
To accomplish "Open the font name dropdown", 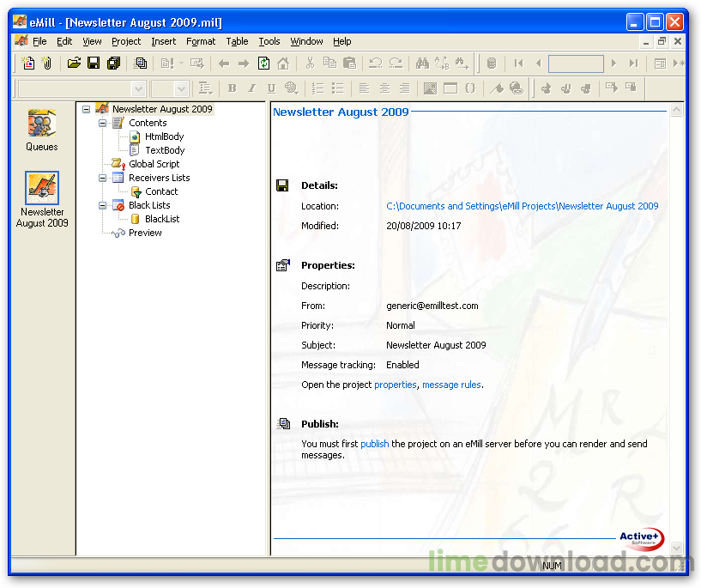I will 139,88.
